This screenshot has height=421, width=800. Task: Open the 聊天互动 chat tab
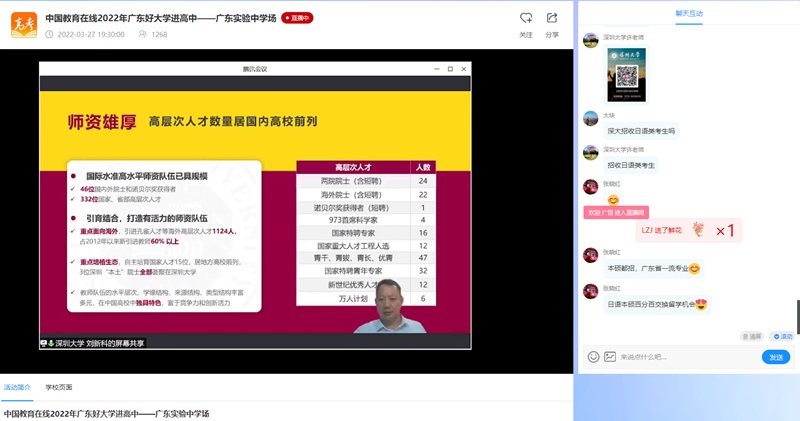688,14
